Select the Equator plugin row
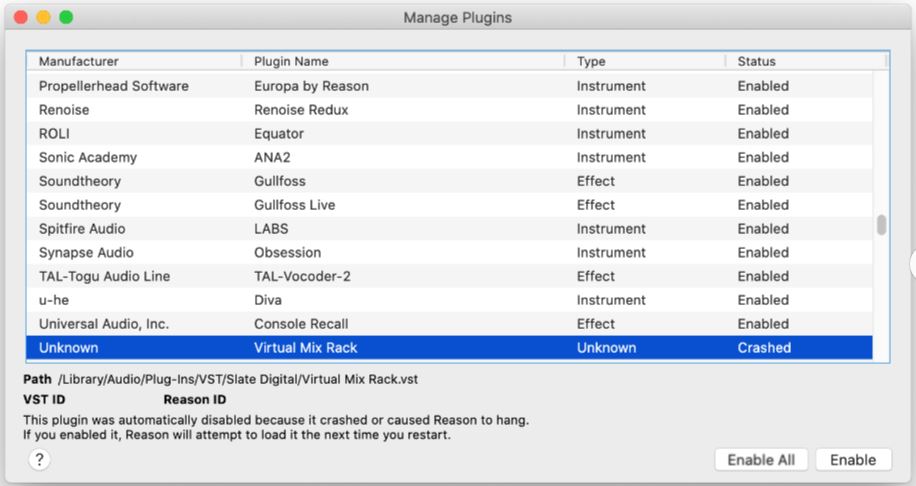The width and height of the screenshot is (916, 486). pyautogui.click(x=449, y=134)
